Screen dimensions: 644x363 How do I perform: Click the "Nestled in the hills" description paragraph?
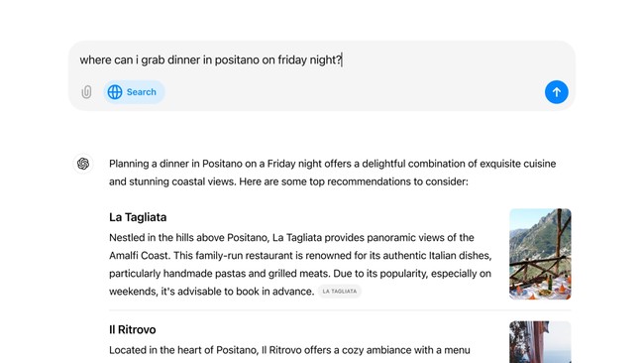pyautogui.click(x=300, y=265)
